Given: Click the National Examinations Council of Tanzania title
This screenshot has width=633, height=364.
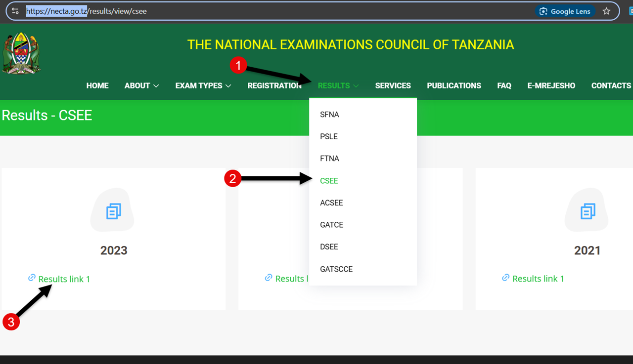Looking at the screenshot, I should click(x=351, y=44).
